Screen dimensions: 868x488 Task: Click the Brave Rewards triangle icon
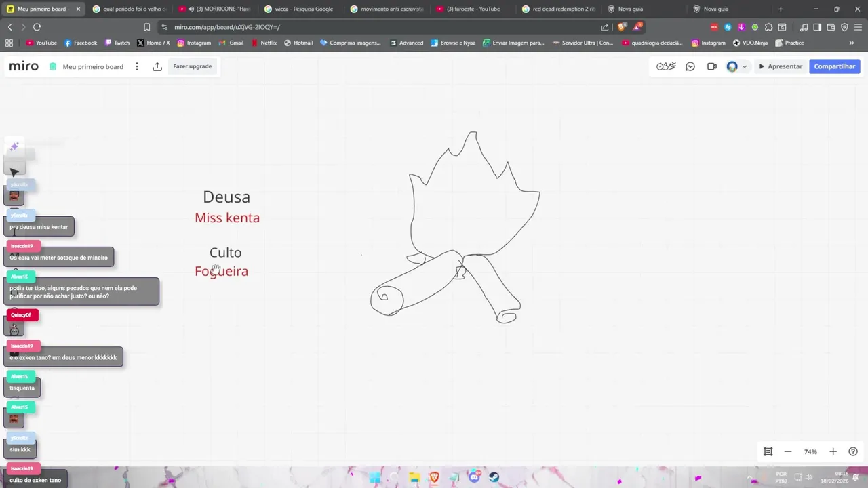coord(637,27)
